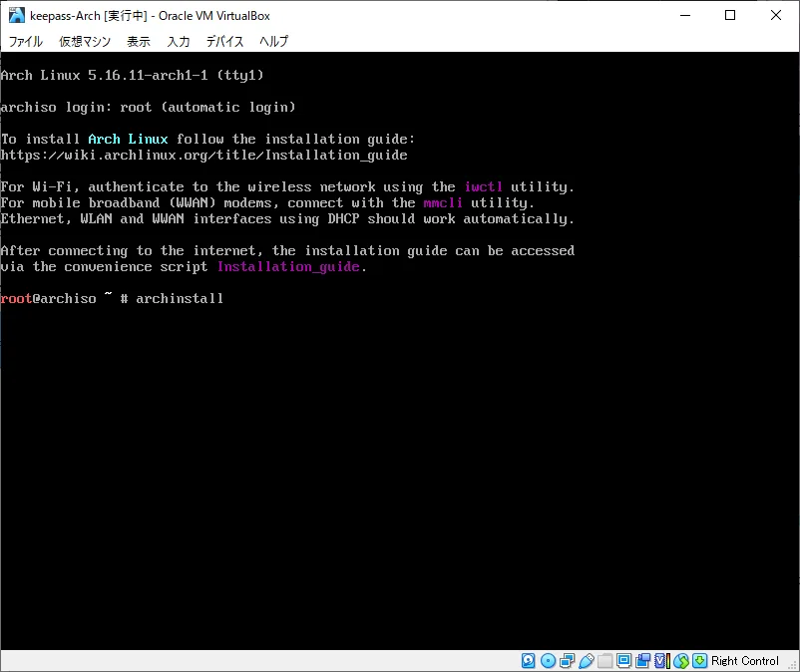Close the keepass-Arch VM window
The width and height of the screenshot is (800, 672).
(x=776, y=15)
